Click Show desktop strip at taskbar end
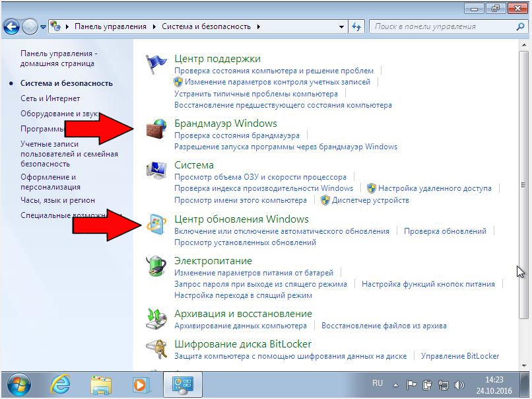This screenshot has height=399, width=532. point(525,384)
